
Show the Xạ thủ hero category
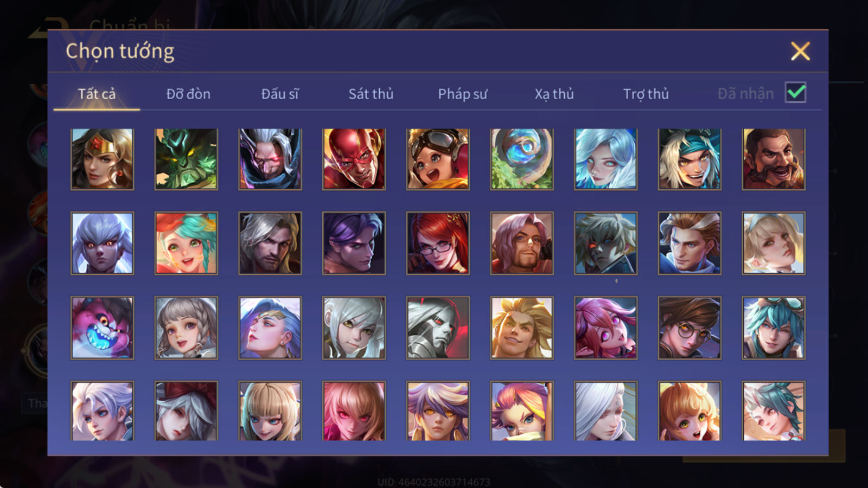coord(554,94)
